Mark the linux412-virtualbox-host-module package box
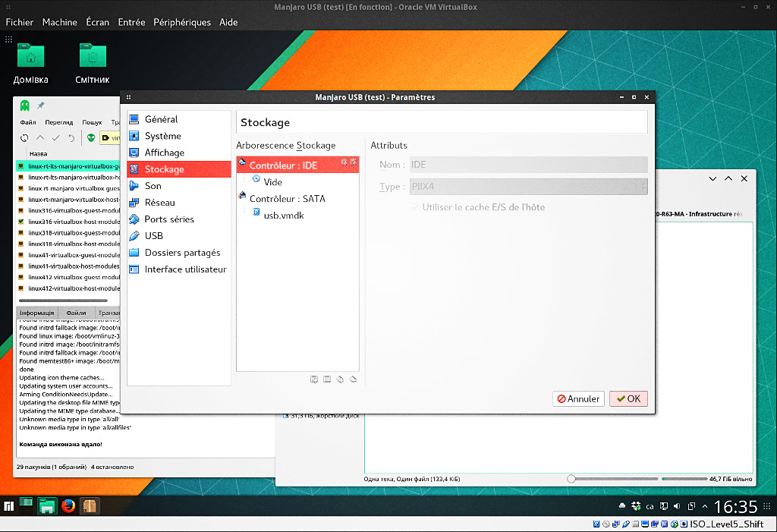777x532 pixels. 20,288
